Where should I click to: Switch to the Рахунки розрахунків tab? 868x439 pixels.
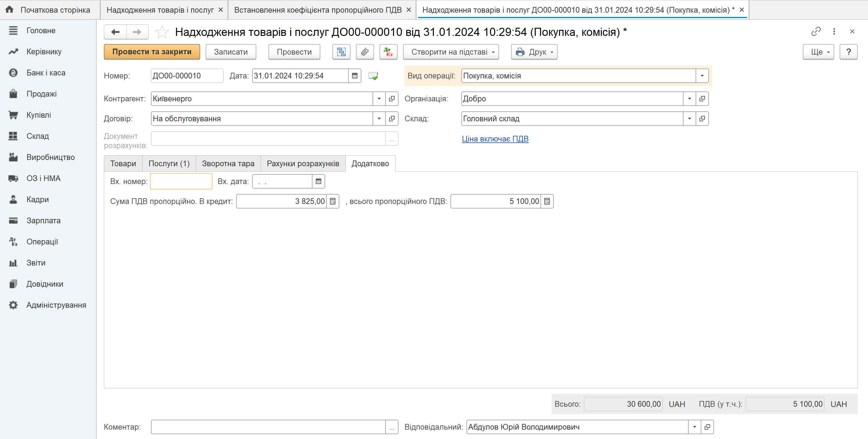tap(303, 164)
